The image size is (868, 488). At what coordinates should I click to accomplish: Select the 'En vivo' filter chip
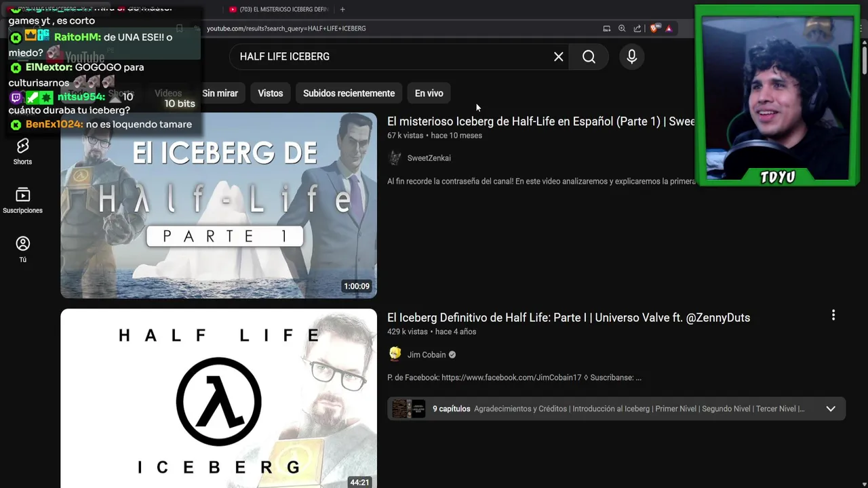coord(429,94)
